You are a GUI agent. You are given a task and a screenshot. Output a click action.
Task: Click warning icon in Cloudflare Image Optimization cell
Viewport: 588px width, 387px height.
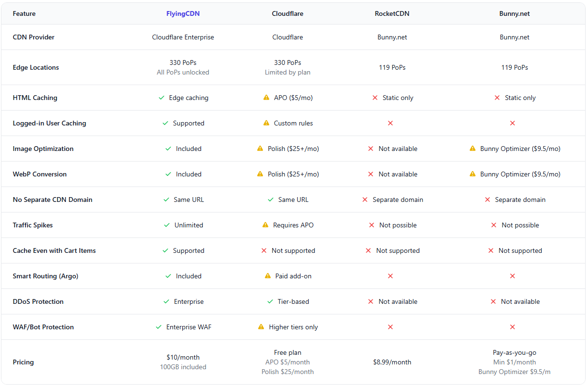[260, 149]
